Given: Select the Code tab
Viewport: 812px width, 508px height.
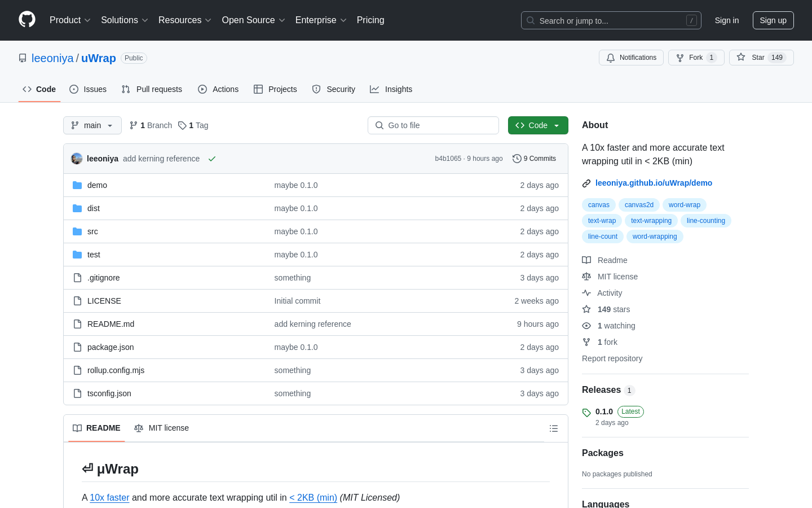Looking at the screenshot, I should (39, 89).
